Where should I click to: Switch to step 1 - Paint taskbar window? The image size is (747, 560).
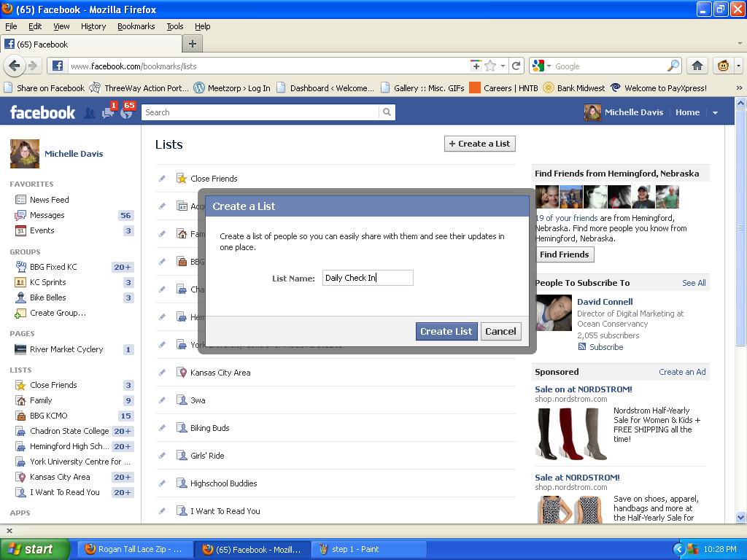coord(368,549)
